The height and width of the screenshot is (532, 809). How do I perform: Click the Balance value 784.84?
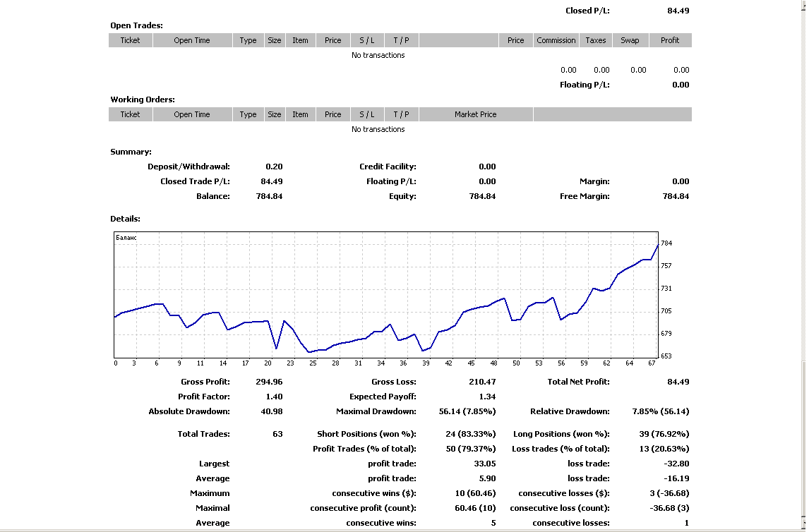[x=270, y=196]
